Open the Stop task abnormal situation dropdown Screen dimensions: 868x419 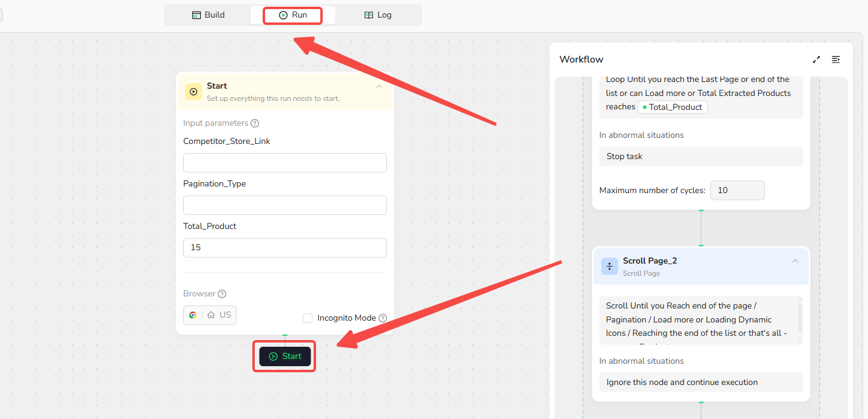point(701,156)
